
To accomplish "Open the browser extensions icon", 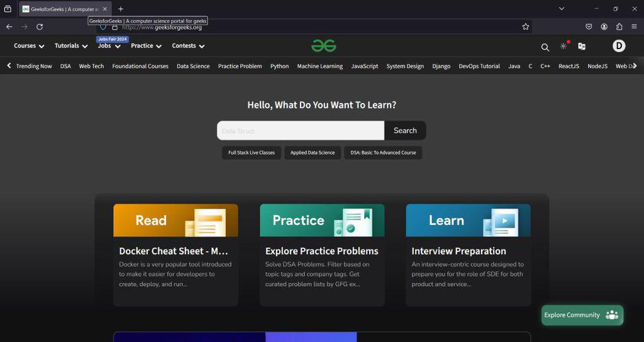I will point(619,26).
